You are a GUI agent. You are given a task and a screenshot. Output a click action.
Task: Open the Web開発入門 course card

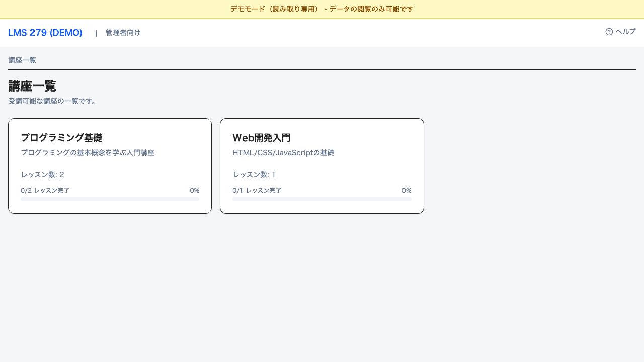click(x=322, y=165)
